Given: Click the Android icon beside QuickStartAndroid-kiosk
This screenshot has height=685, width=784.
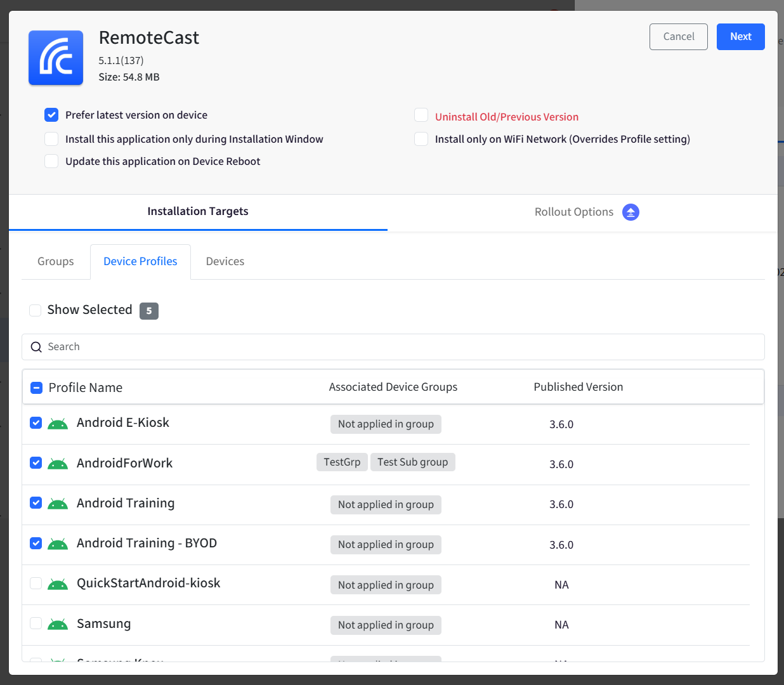Looking at the screenshot, I should coord(58,584).
